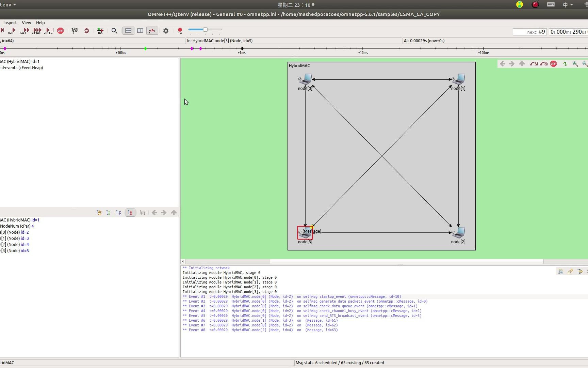Start EXPRESS mode simulation
Image resolution: width=588 pixels, height=368 pixels.
point(36,31)
